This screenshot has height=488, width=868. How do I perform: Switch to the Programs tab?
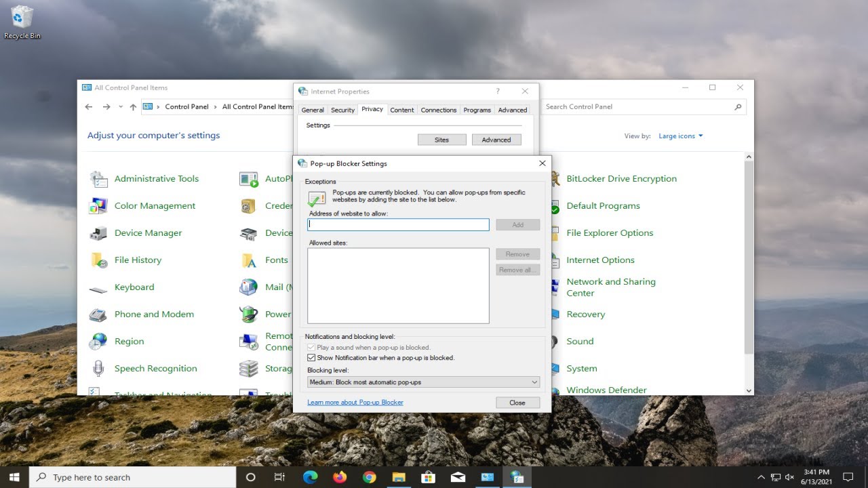[477, 110]
